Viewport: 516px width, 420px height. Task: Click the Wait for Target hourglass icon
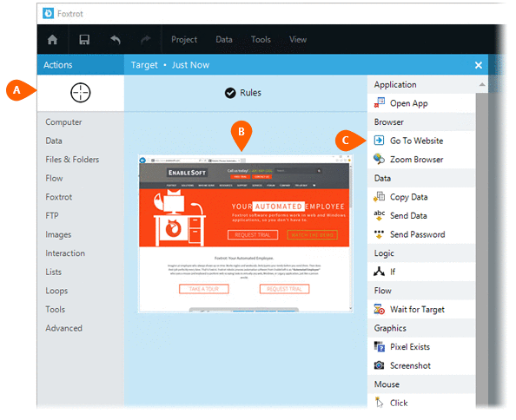(379, 309)
